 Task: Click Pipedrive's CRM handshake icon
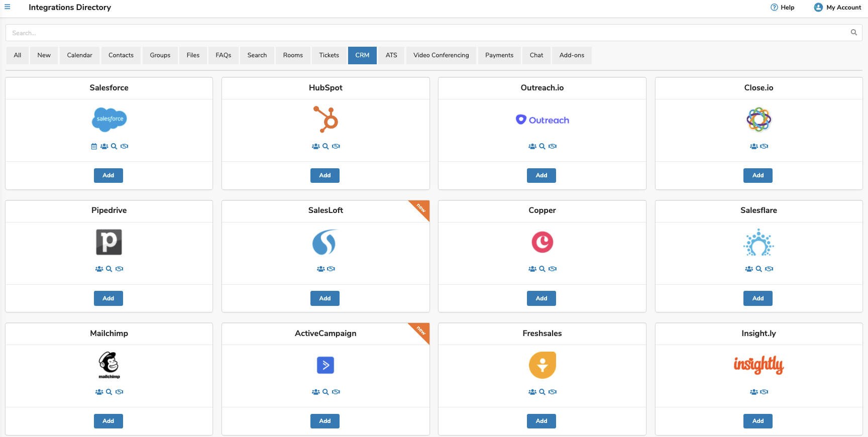click(x=119, y=269)
